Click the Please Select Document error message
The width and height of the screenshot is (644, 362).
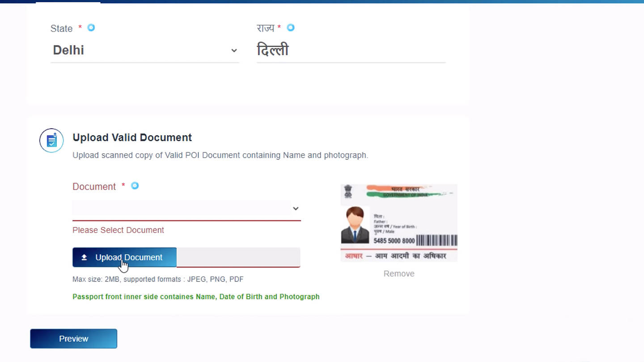[x=118, y=230]
